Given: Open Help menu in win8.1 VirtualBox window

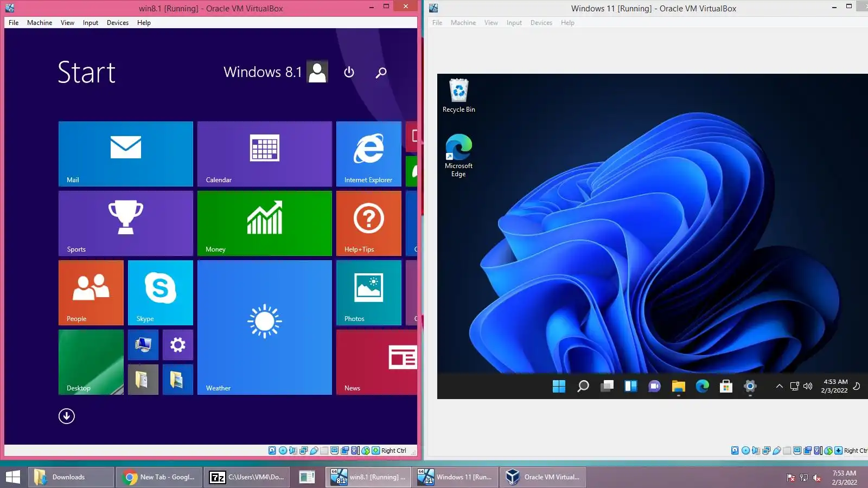Looking at the screenshot, I should (144, 23).
